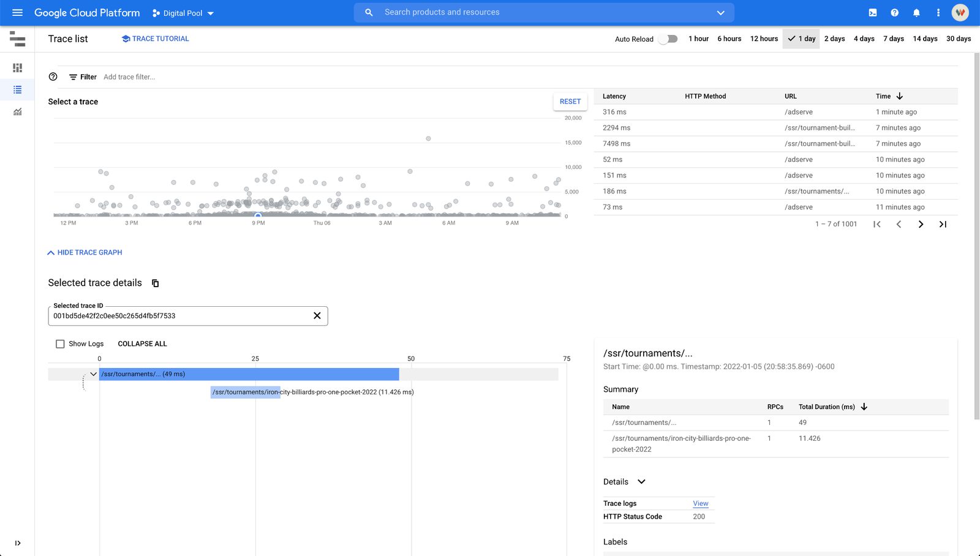Open the vertical dots settings menu
The width and height of the screenshot is (980, 556).
tap(938, 13)
